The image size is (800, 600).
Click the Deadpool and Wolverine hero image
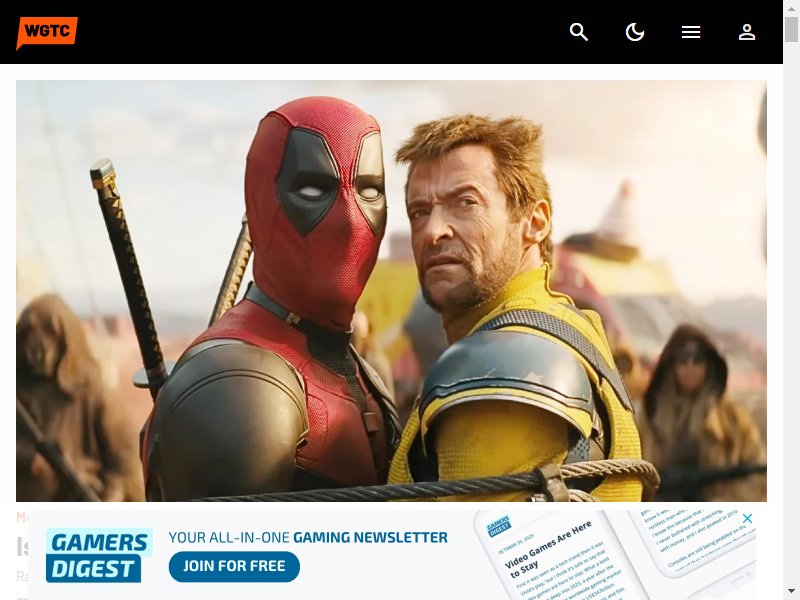point(391,291)
